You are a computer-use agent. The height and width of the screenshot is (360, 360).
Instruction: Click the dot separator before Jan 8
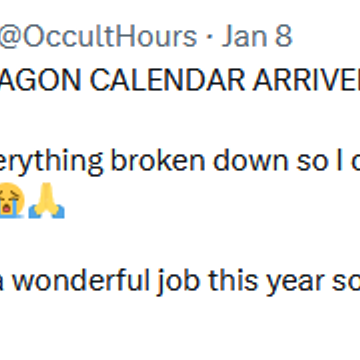210,37
